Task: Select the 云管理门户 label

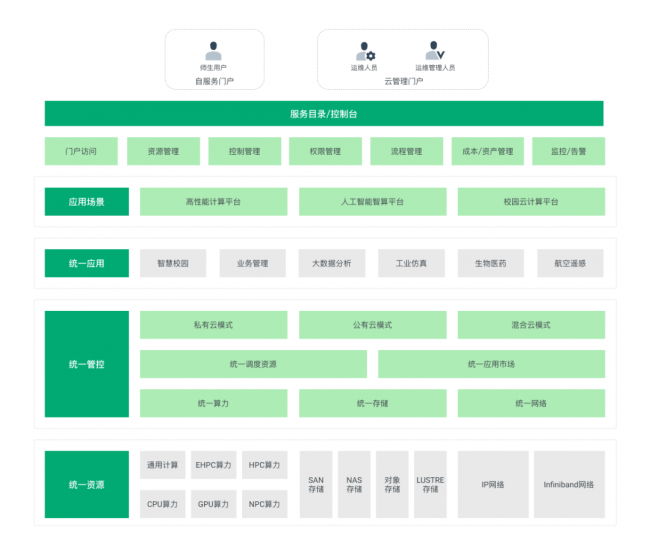Action: (404, 81)
